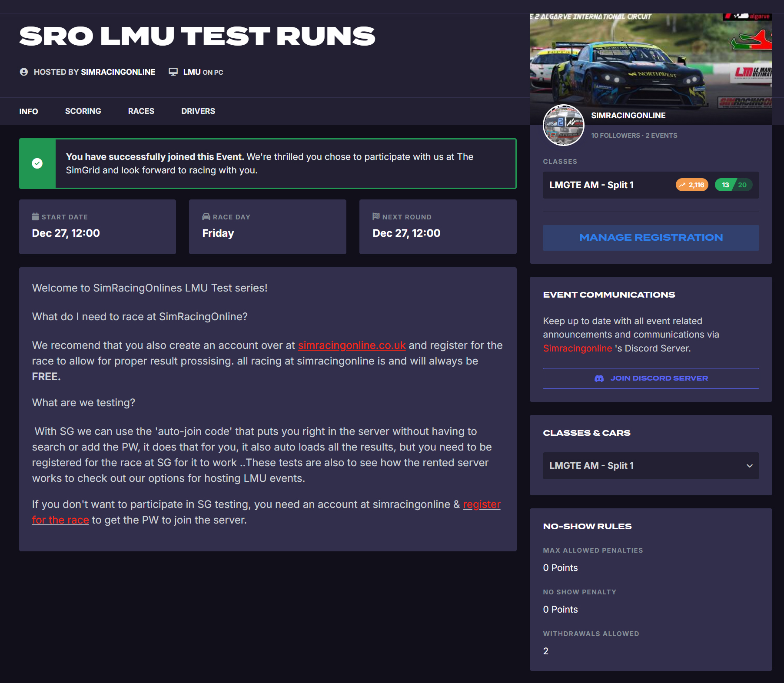The image size is (784, 683).
Task: Click the '10 FOLLOWERS · 2 EVENTS' text
Action: tap(634, 136)
